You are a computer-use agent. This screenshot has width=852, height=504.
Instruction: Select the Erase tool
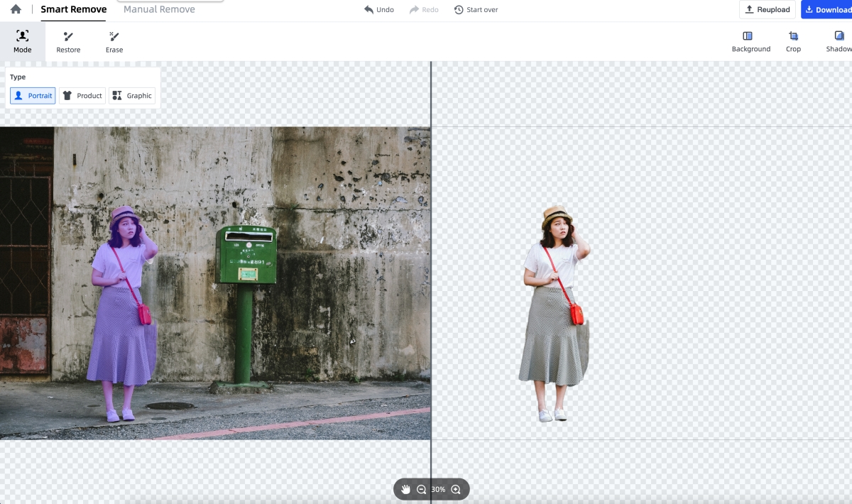pyautogui.click(x=114, y=41)
